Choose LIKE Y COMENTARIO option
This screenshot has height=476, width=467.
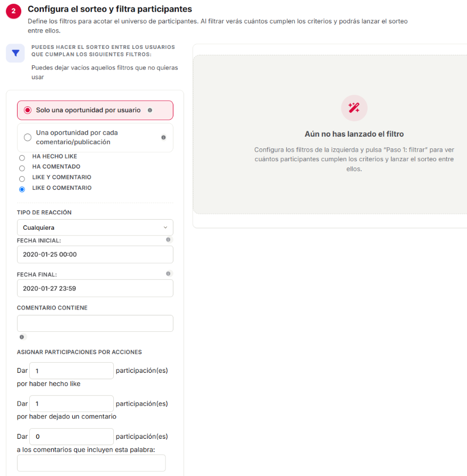(22, 179)
